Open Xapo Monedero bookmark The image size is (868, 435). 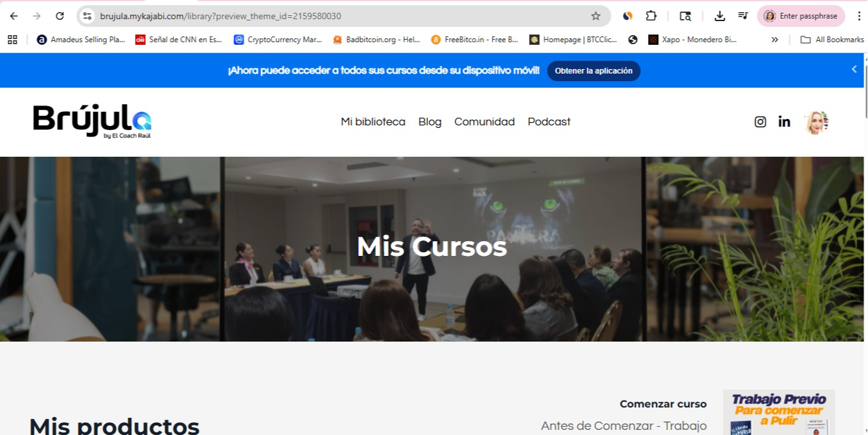(693, 40)
